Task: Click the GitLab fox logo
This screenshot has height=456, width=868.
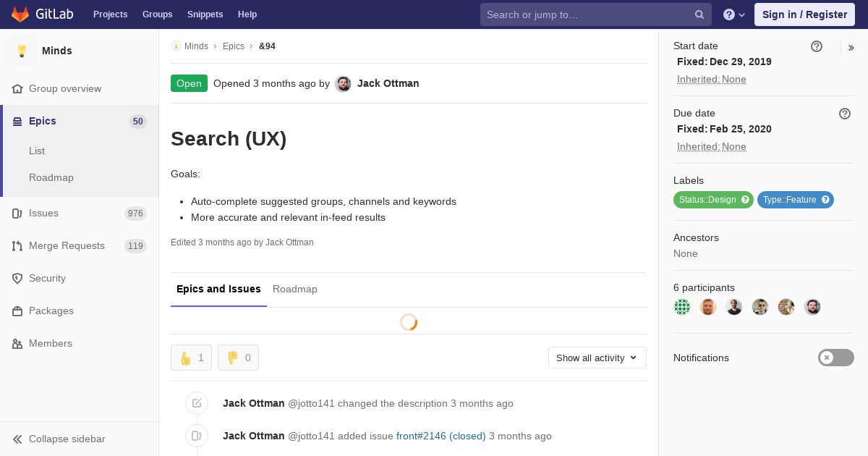Action: click(20, 14)
